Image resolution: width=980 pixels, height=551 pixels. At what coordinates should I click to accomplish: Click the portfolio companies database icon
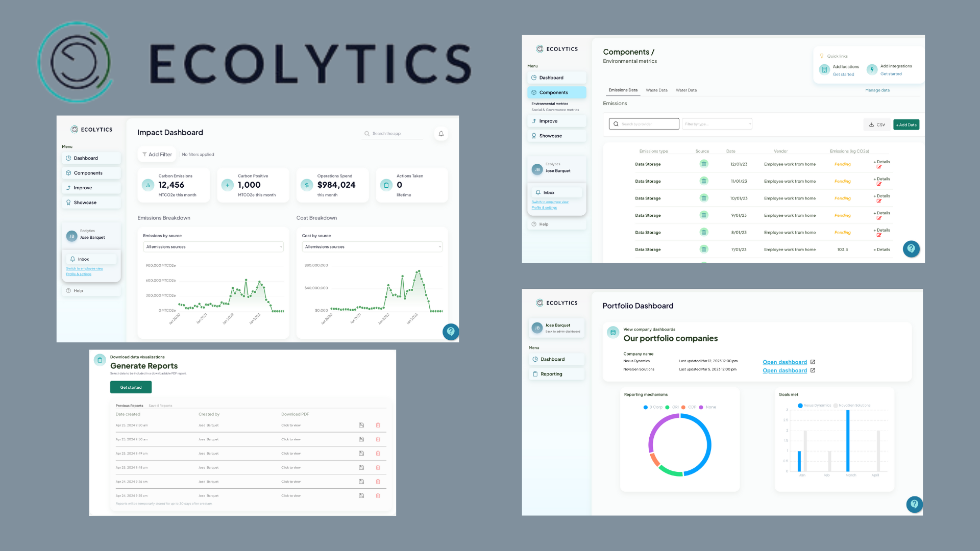tap(613, 332)
